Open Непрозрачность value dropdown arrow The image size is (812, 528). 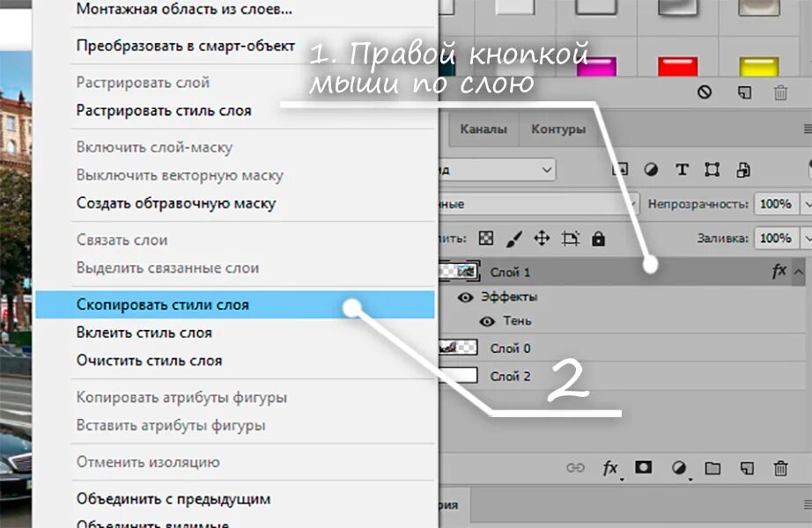click(807, 204)
